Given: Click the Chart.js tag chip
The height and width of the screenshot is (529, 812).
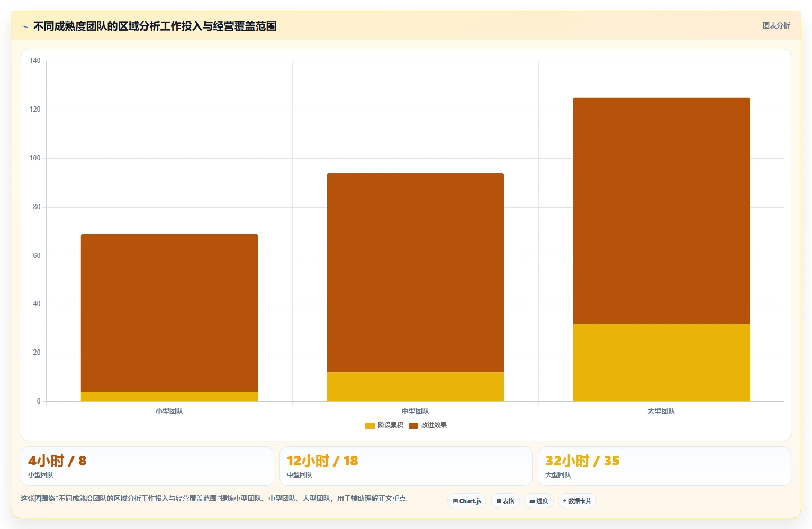Looking at the screenshot, I should pyautogui.click(x=467, y=501).
